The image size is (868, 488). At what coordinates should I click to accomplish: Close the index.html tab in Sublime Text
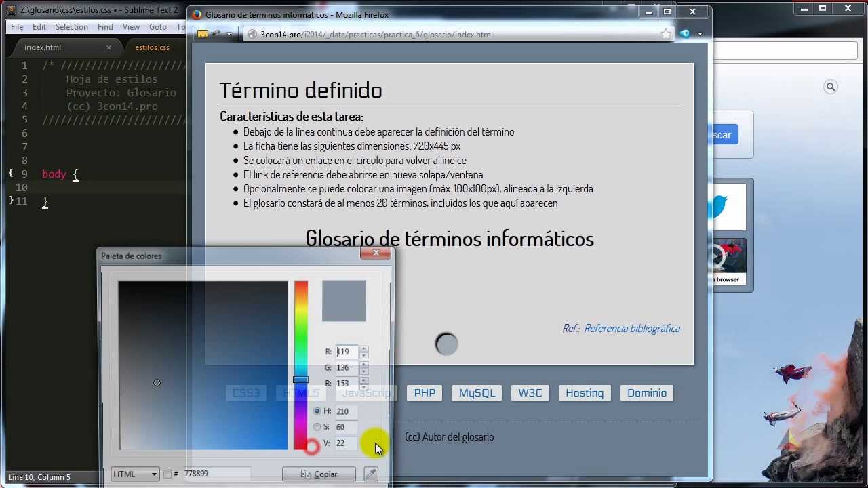(x=108, y=47)
